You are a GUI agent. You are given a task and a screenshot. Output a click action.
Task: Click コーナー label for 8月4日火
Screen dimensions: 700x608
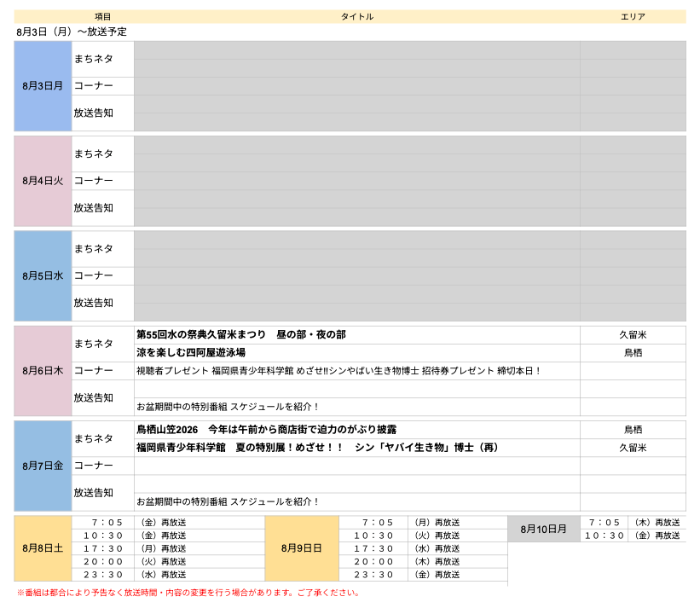[x=94, y=181]
